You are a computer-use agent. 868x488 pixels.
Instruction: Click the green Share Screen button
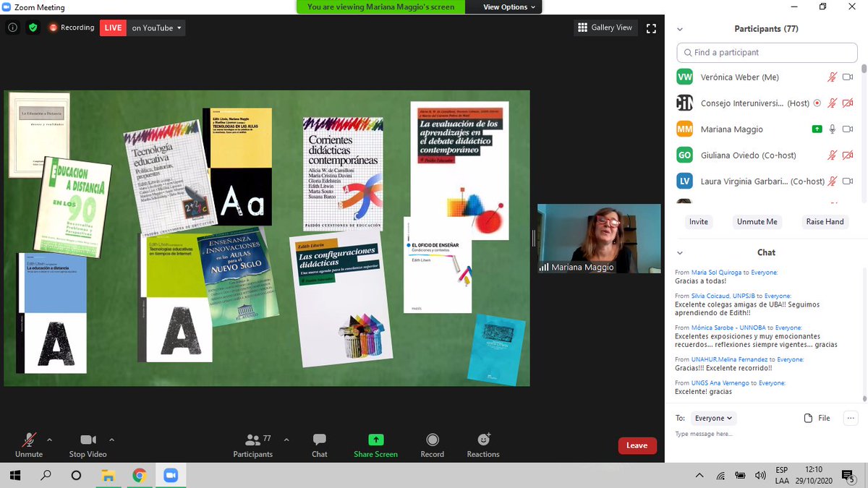tap(375, 445)
